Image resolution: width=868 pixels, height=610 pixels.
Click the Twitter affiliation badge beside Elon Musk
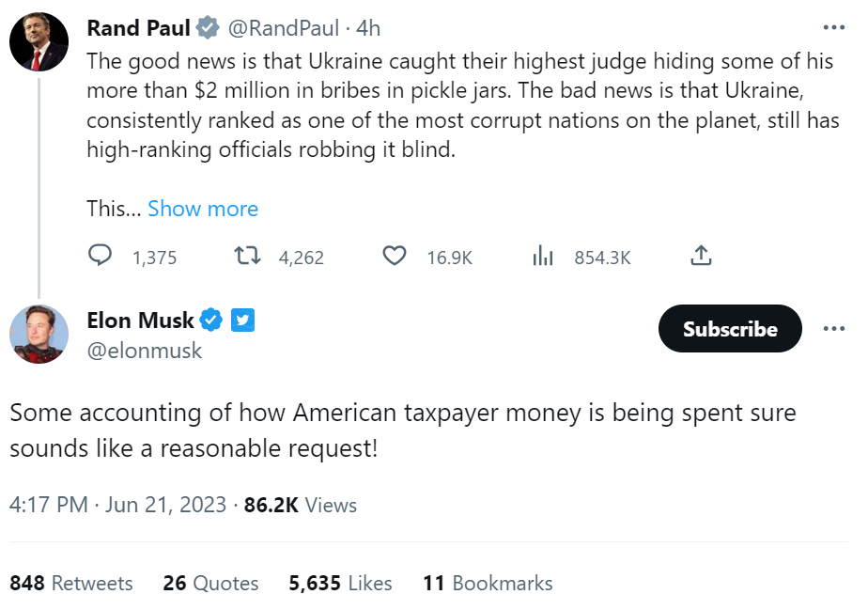coord(243,321)
